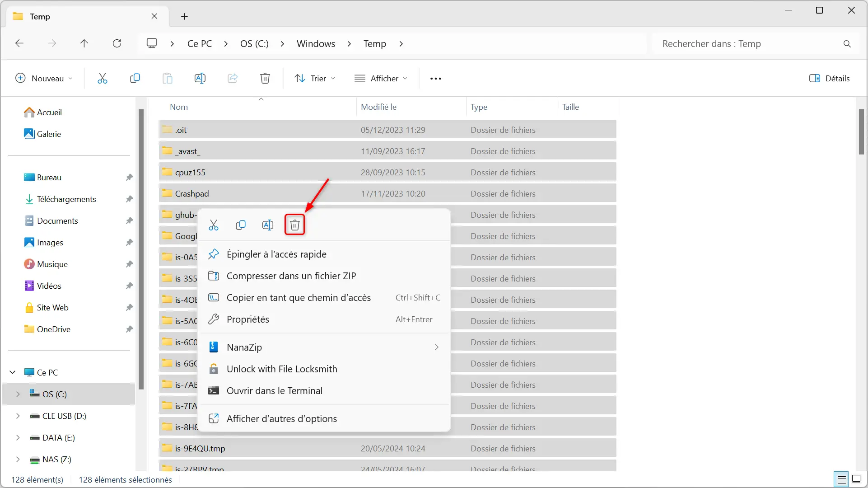Click chevron after Windows in address bar
The width and height of the screenshot is (868, 488).
point(349,44)
